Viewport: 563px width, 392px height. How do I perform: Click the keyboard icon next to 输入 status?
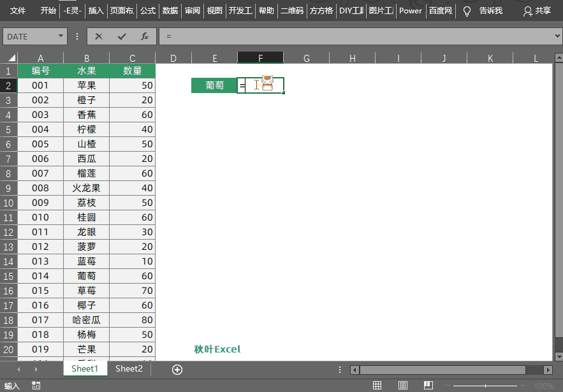[x=36, y=386]
